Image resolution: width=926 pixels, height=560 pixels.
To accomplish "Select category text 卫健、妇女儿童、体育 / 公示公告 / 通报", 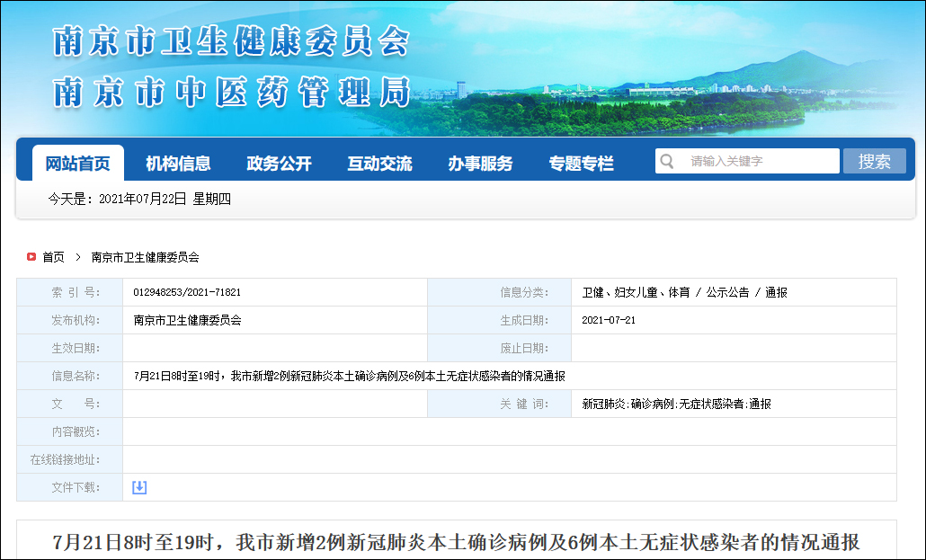I will [x=684, y=292].
